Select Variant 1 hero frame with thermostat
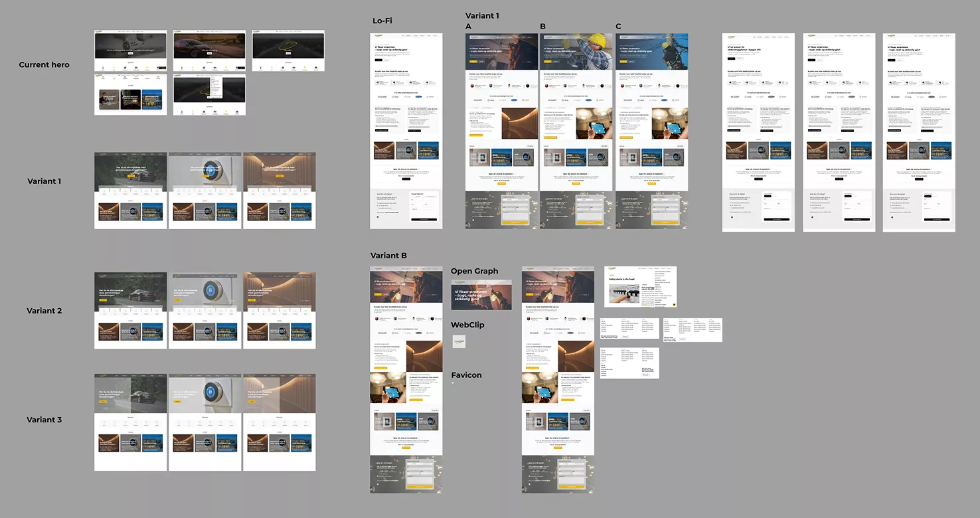This screenshot has width=980, height=518. 205,191
